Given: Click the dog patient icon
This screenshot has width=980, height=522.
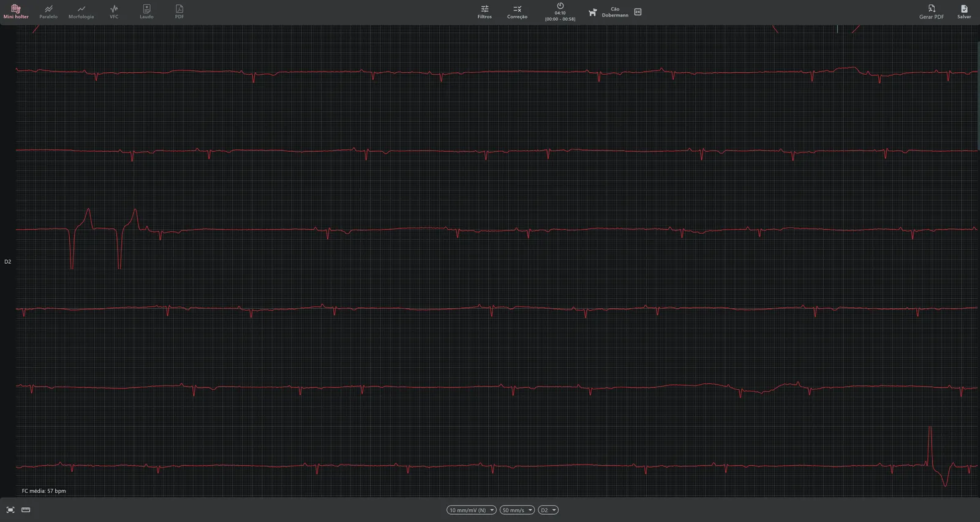Looking at the screenshot, I should 592,12.
